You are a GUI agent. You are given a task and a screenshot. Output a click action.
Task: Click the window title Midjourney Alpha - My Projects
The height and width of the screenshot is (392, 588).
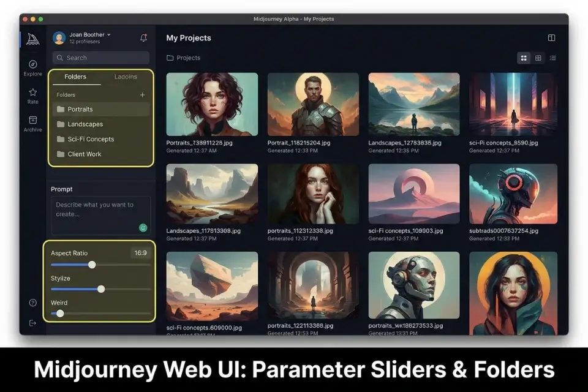pyautogui.click(x=293, y=19)
